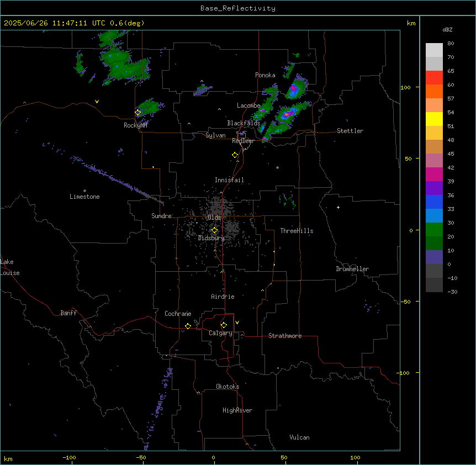Image resolution: width=476 pixels, height=465 pixels.
Task: Click the yellow marker south of RedDeer
Action: pyautogui.click(x=235, y=155)
